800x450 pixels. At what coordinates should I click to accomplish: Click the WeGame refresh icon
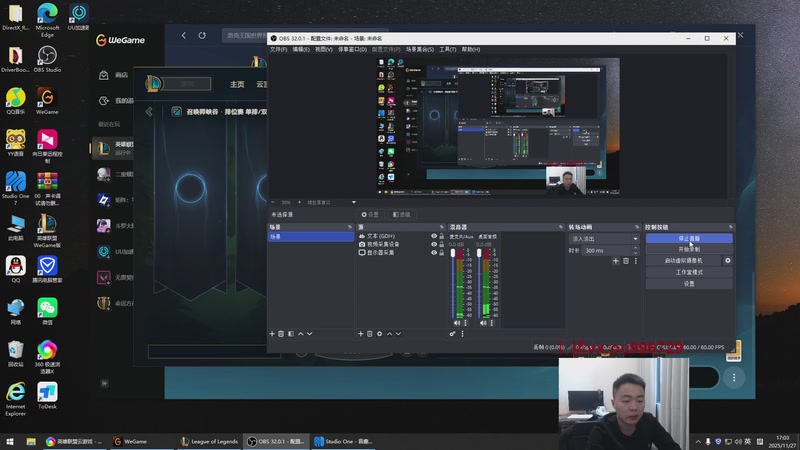(x=202, y=35)
